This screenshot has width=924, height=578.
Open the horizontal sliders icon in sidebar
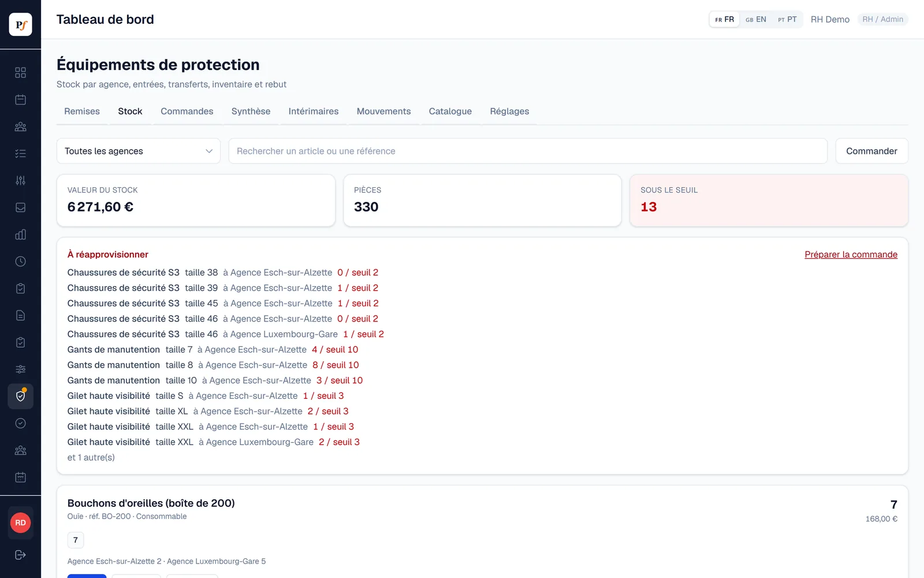pos(20,369)
